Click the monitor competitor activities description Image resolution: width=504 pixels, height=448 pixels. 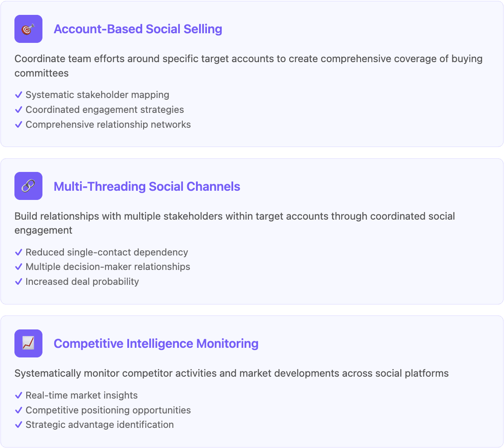pyautogui.click(x=231, y=373)
